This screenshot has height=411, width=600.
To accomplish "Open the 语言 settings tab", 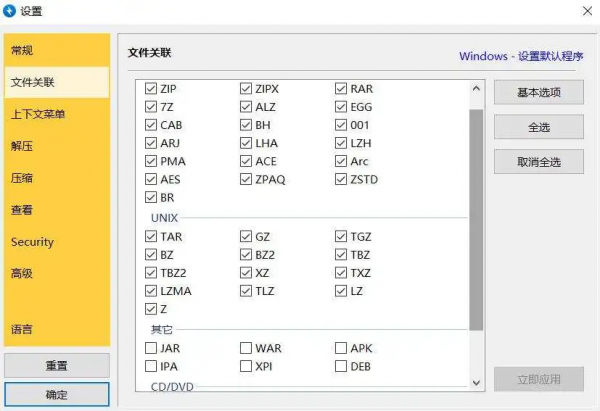I will [x=57, y=329].
